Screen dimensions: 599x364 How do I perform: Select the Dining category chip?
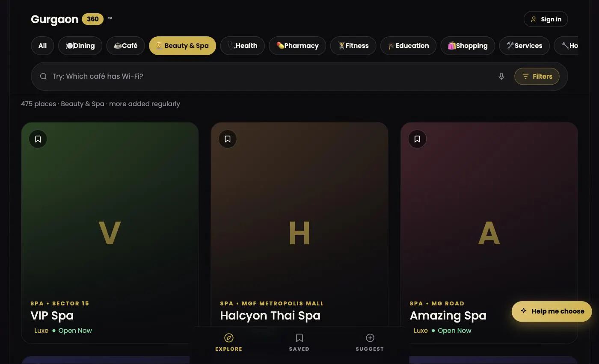coord(80,46)
